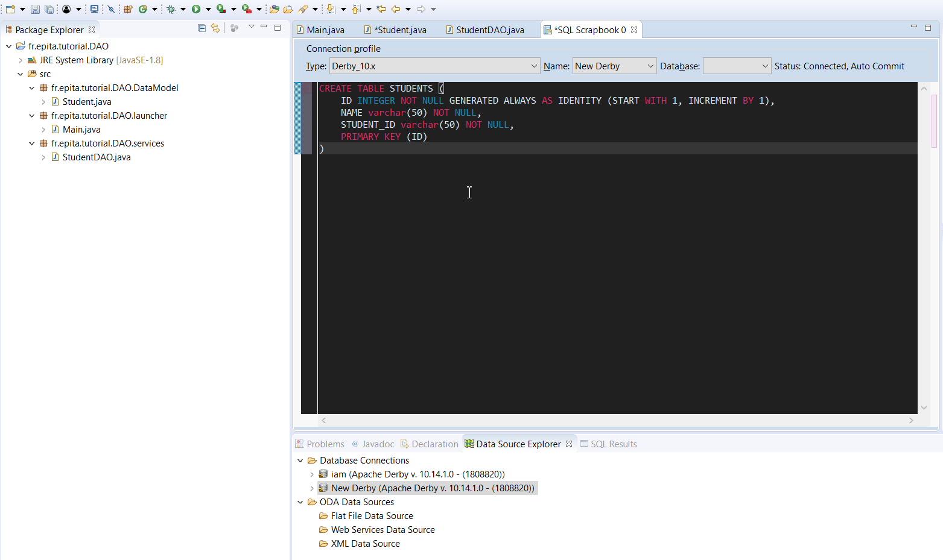Viewport: 943px width, 560px height.
Task: Select Main.java in Package Explorer
Action: [81, 130]
